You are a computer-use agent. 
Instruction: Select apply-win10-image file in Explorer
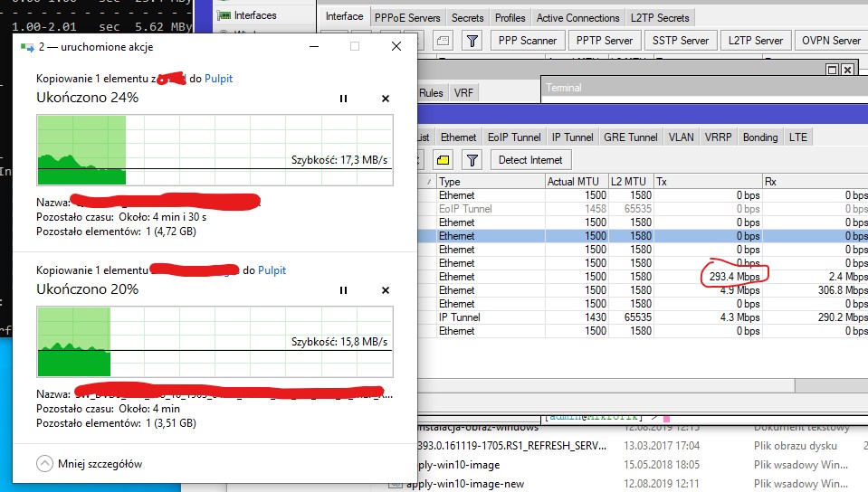coord(459,465)
